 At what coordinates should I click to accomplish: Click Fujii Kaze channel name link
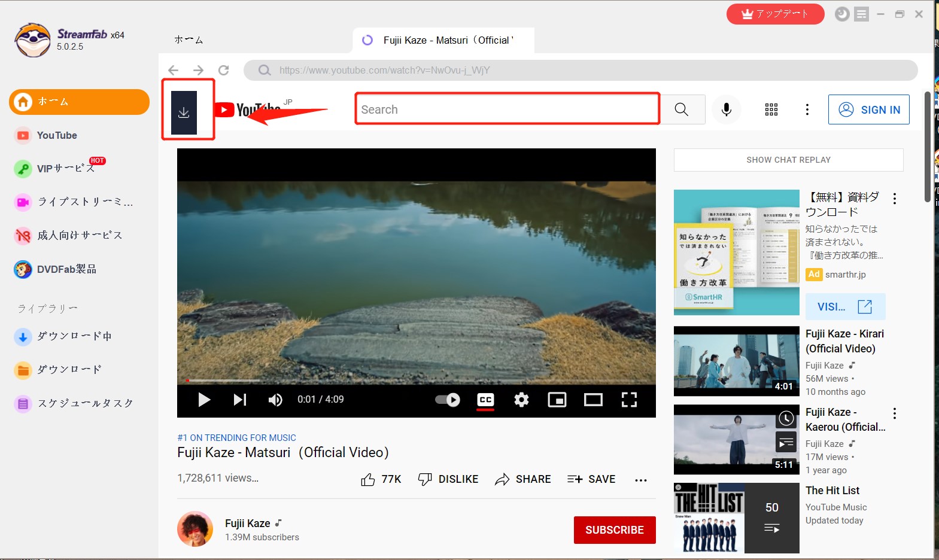[248, 524]
